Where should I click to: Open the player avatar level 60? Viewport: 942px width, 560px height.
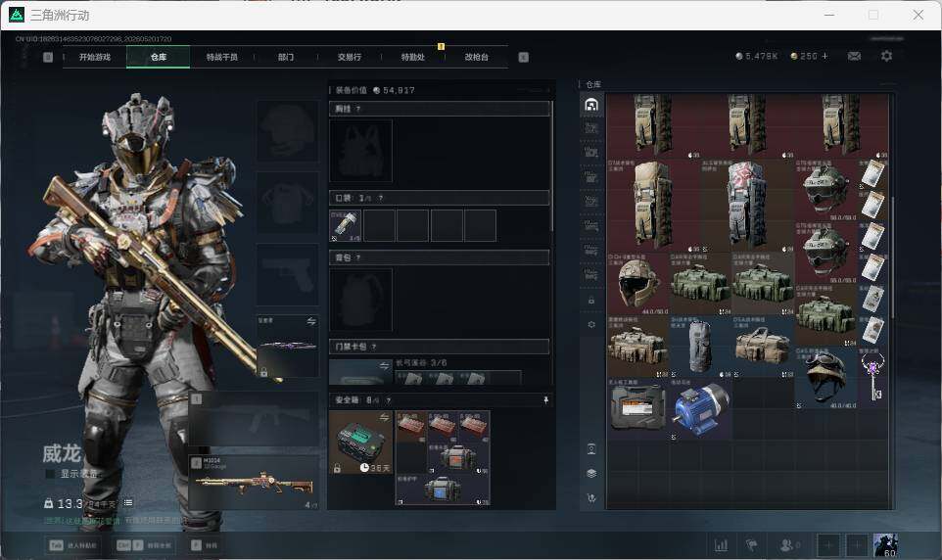pyautogui.click(x=885, y=545)
